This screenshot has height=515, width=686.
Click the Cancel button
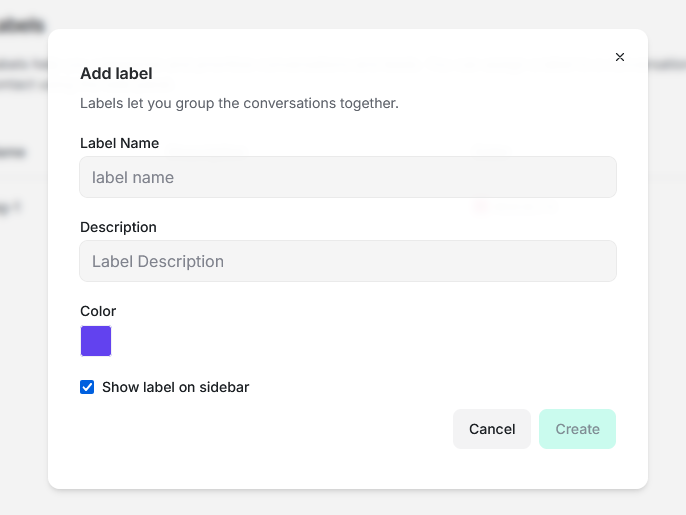pos(492,429)
